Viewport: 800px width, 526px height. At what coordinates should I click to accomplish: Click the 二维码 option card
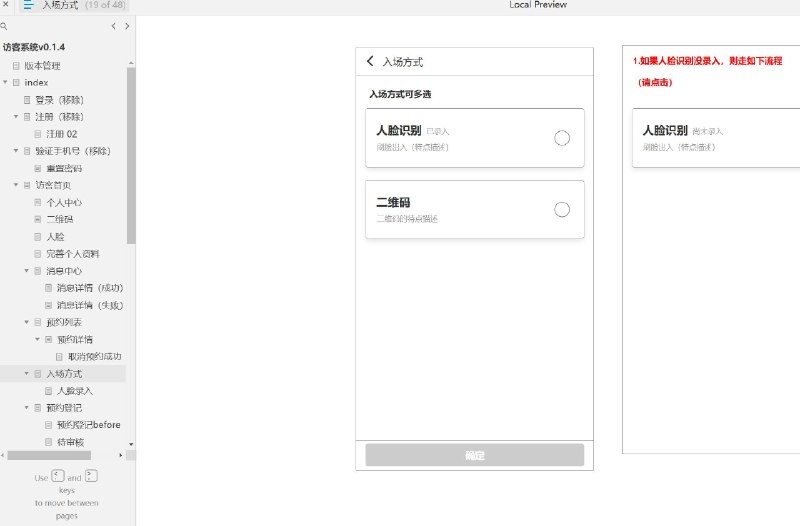pyautogui.click(x=474, y=209)
